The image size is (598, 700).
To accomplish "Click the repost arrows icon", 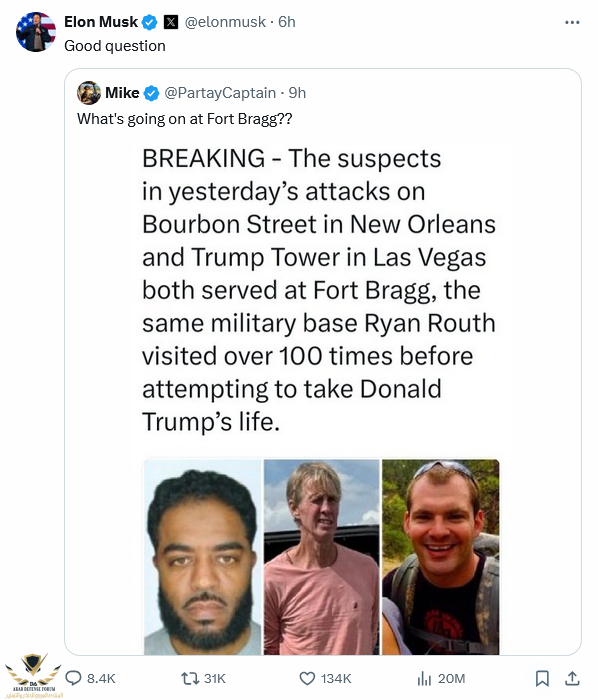I will (188, 679).
